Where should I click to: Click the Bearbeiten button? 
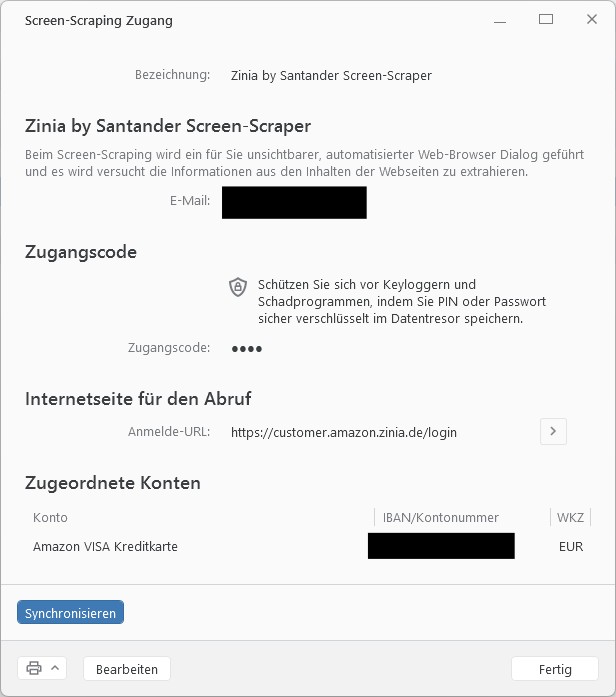[127, 669]
